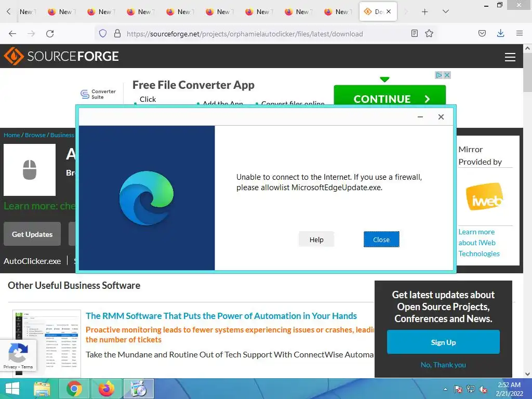Click the Get Updates button
This screenshot has width=532, height=399.
32,234
